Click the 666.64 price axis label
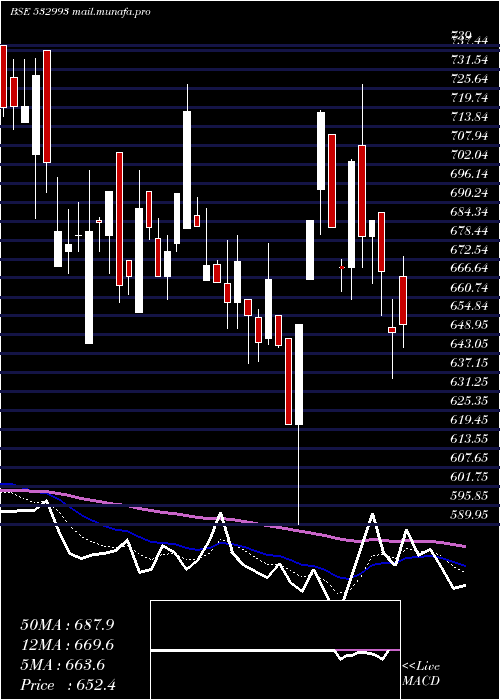Image resolution: width=500 pixels, height=700 pixels. (x=469, y=268)
